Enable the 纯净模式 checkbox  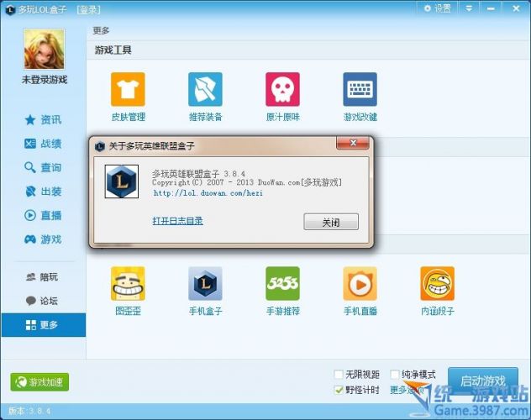[x=396, y=375]
